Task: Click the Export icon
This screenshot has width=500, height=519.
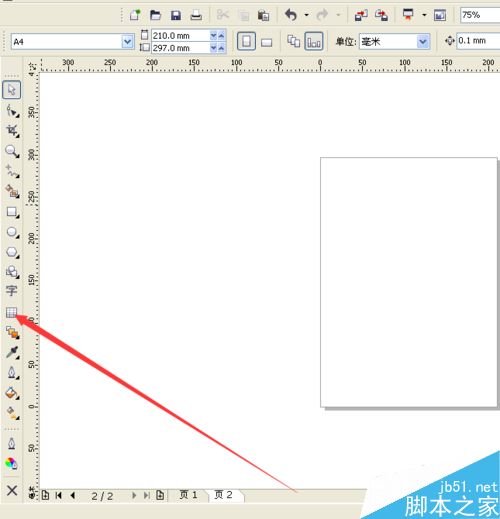Action: (x=381, y=15)
